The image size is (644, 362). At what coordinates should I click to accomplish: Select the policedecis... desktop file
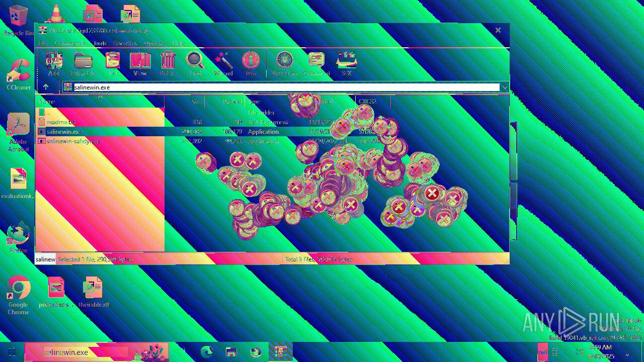[x=56, y=292]
